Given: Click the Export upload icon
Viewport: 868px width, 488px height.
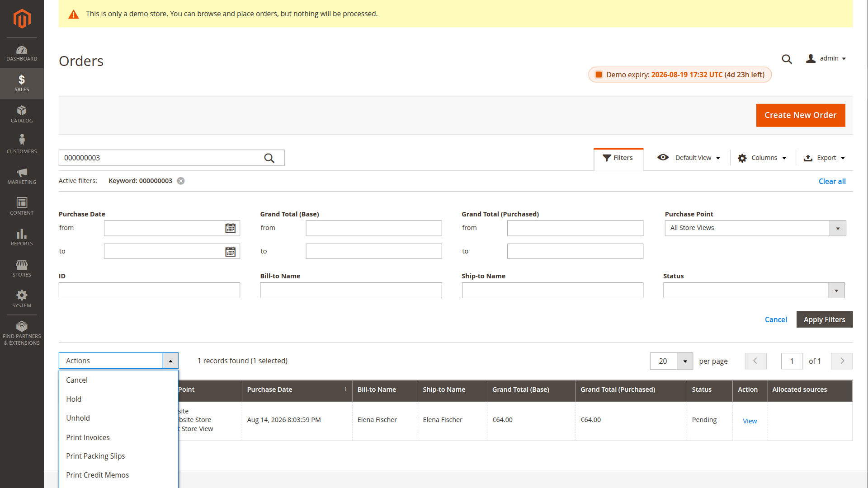Looking at the screenshot, I should pos(808,158).
